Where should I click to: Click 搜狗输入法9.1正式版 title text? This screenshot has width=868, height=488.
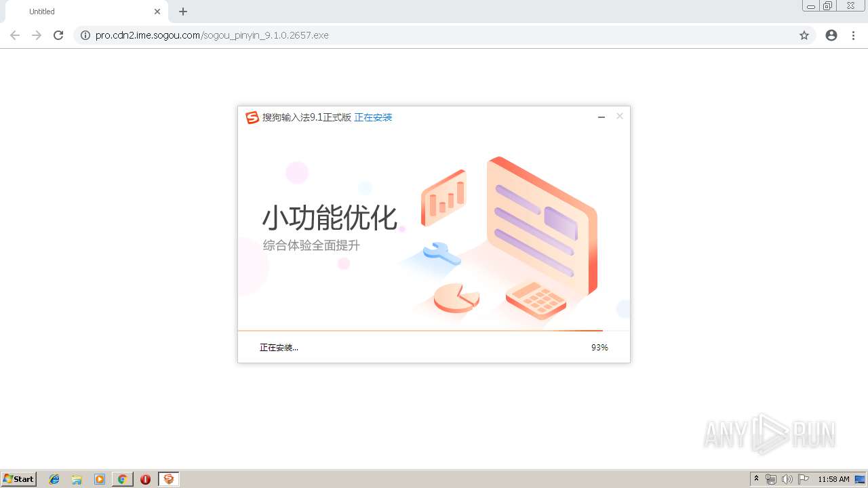(307, 117)
